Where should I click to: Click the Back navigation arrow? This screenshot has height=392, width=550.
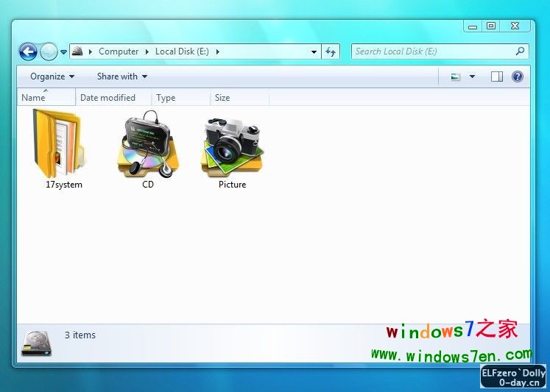[28, 51]
